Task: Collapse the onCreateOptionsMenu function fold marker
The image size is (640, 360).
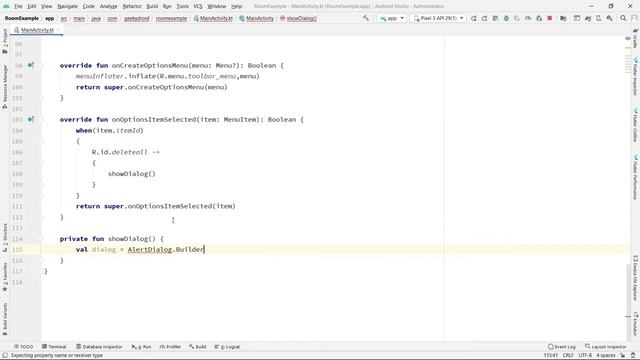Action: (x=40, y=65)
